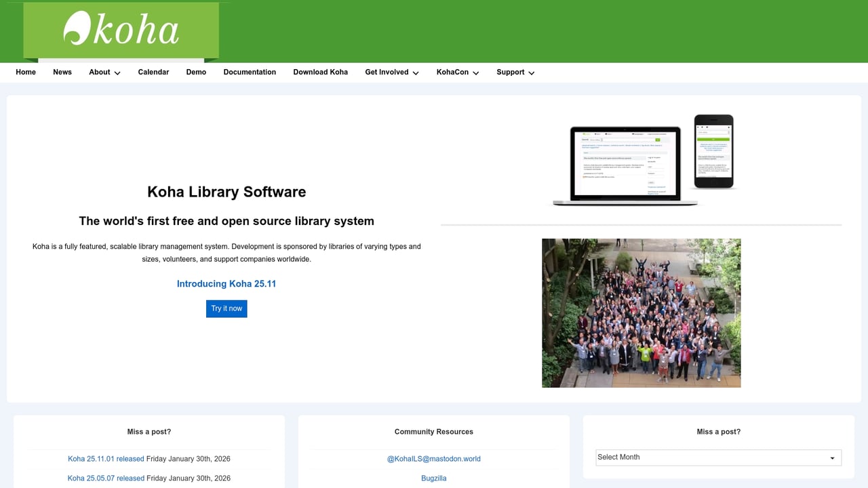868x488 pixels.
Task: Click the Koha logo in the header
Action: (121, 30)
